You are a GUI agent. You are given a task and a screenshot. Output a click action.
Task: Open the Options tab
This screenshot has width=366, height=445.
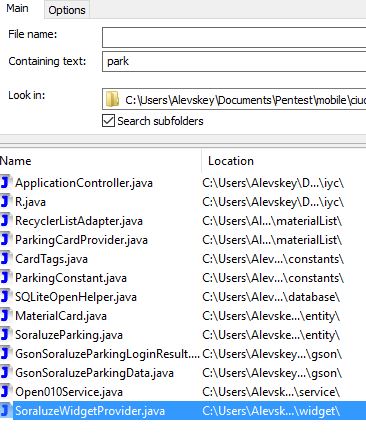pos(67,10)
